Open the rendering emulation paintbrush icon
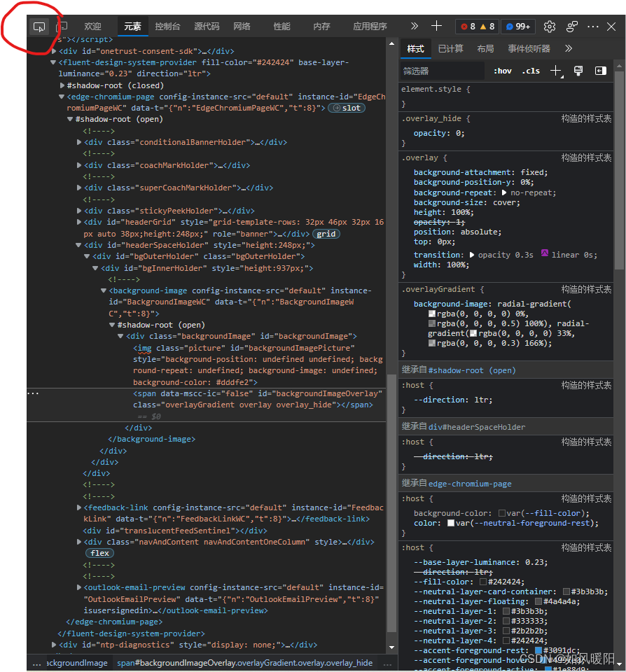This screenshot has height=672, width=626. tap(578, 71)
